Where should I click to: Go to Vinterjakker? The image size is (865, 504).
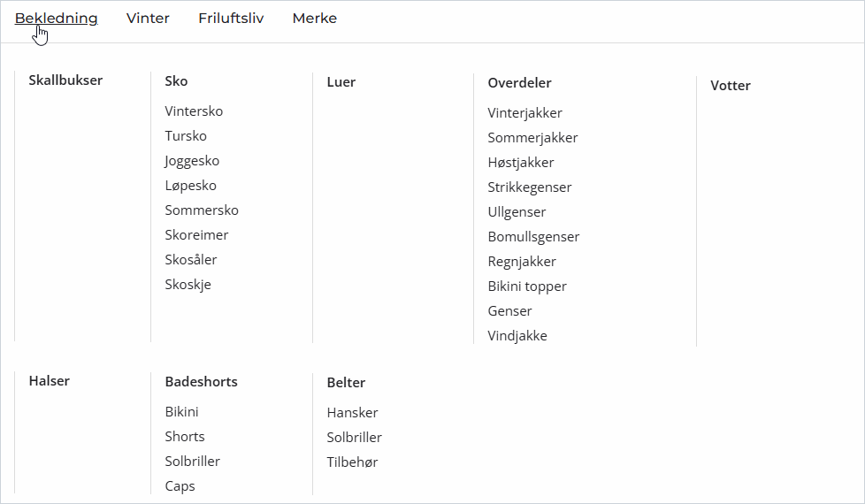(x=524, y=113)
